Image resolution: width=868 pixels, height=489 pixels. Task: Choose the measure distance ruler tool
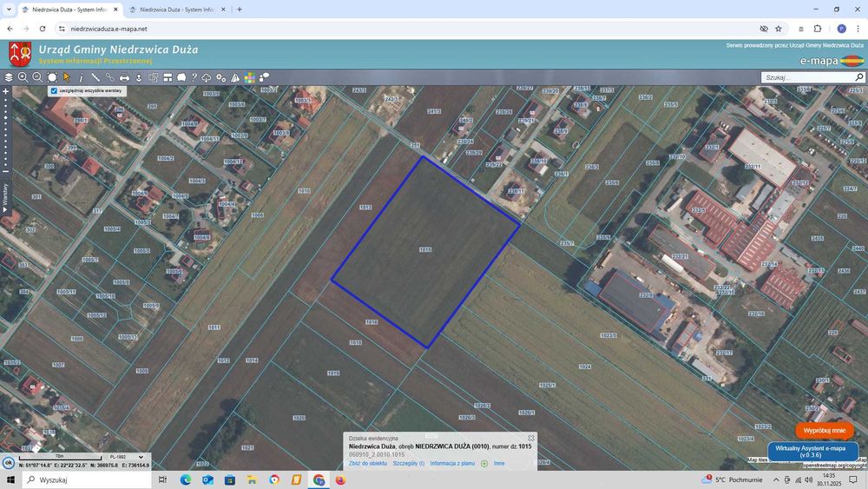pos(95,77)
